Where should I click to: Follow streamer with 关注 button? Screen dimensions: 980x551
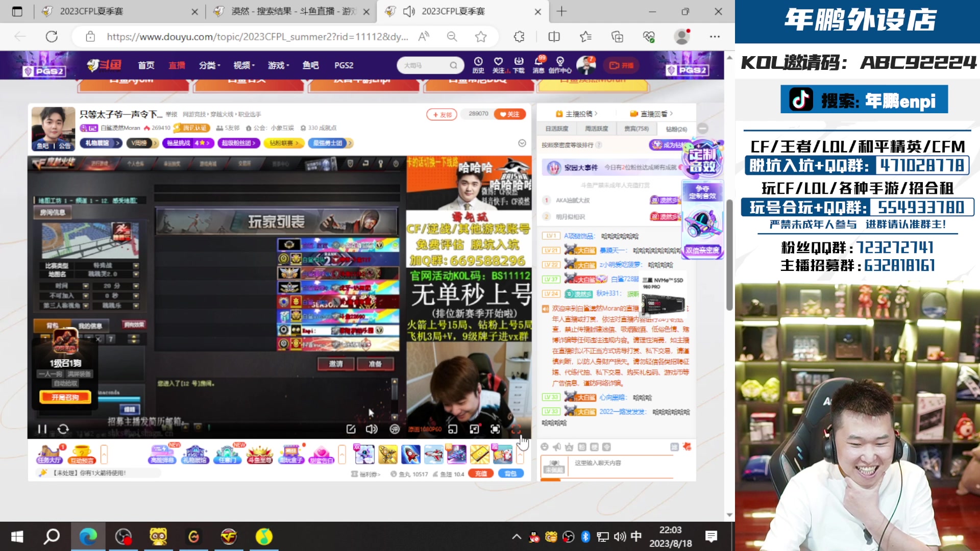coord(510,114)
